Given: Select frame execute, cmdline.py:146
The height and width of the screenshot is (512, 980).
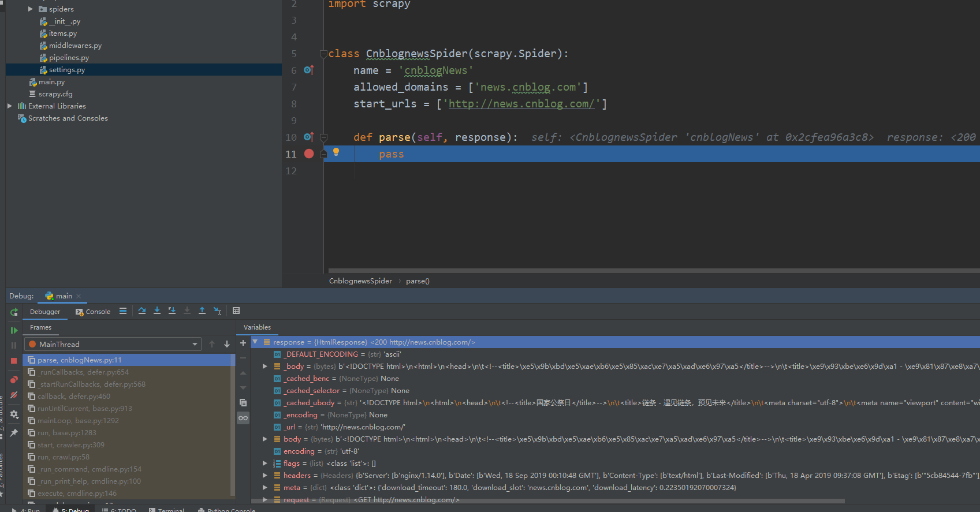Looking at the screenshot, I should click(127, 493).
